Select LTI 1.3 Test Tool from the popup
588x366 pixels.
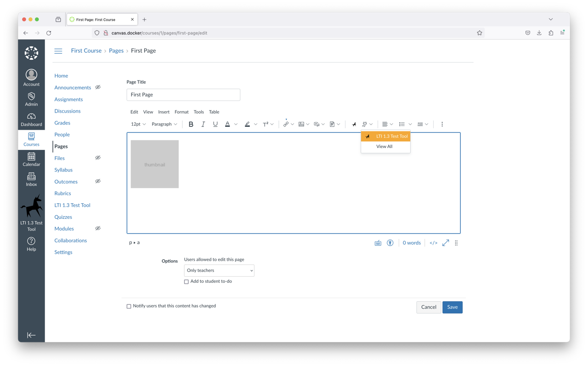pos(385,136)
